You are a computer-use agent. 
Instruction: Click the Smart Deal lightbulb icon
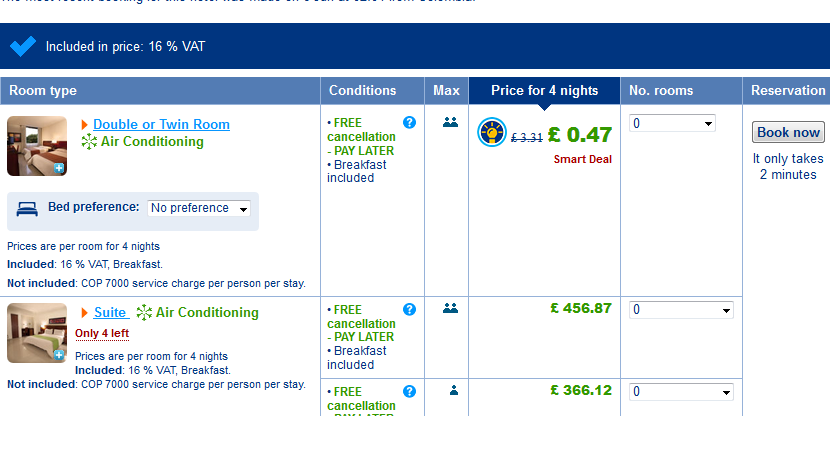coord(492,132)
